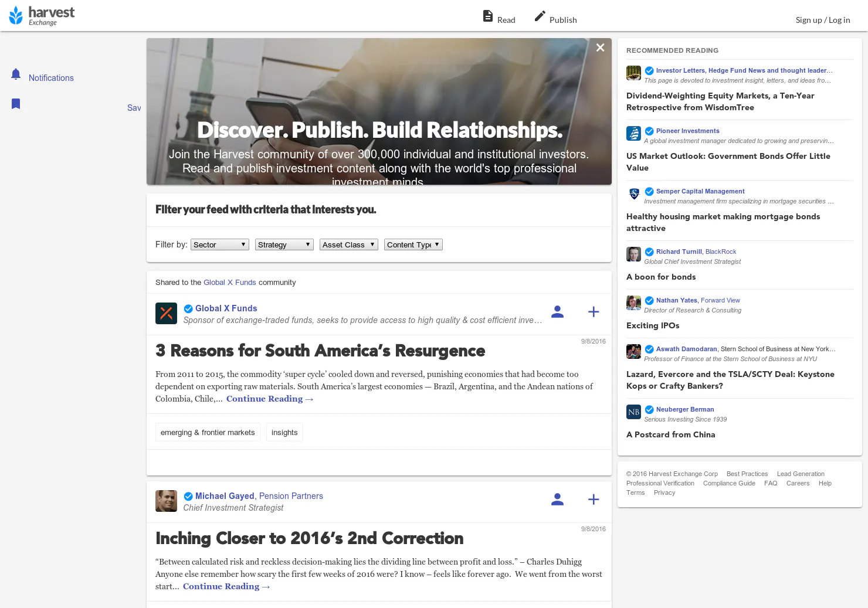Click verified badge beside Global X Funds
This screenshot has width=868, height=608.
point(188,309)
